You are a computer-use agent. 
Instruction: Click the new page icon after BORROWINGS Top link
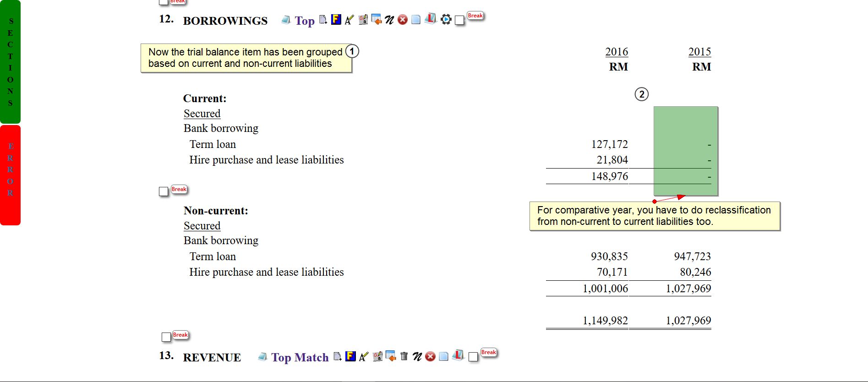323,20
